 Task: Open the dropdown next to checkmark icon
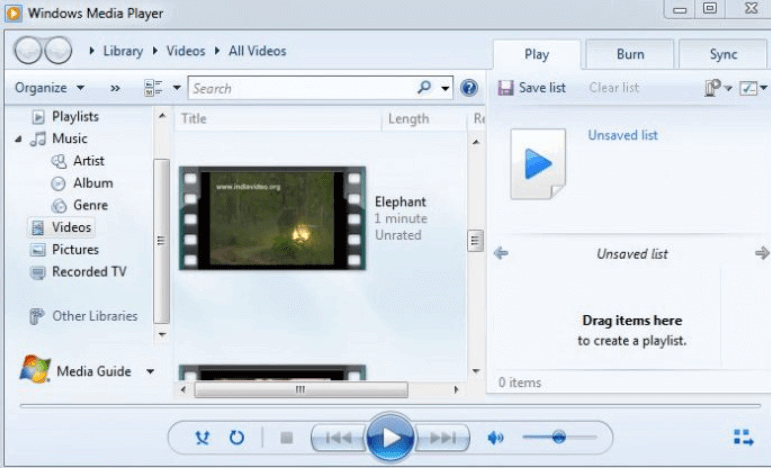[764, 88]
